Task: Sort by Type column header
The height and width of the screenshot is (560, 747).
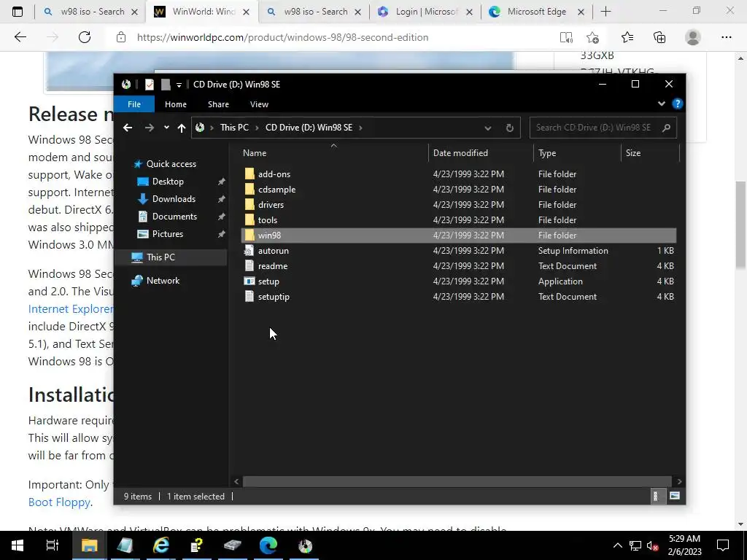Action: tap(547, 153)
